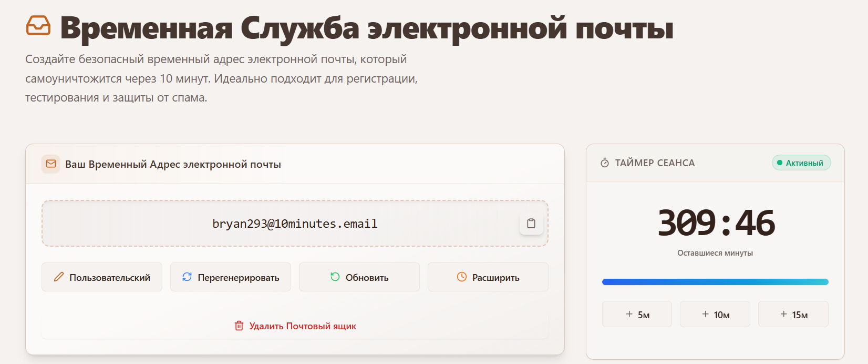Click the 309:46 countdown timer
Image resolution: width=868 pixels, height=364 pixels.
click(716, 223)
